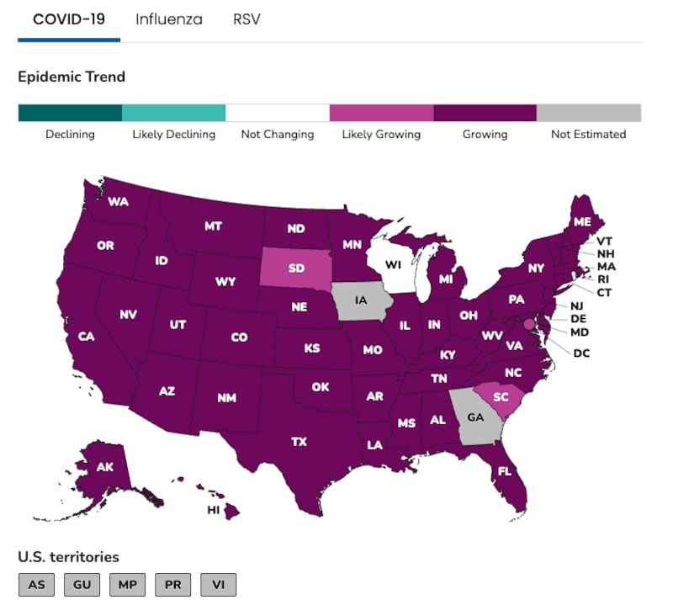The width and height of the screenshot is (673, 616).
Task: Click South Carolina on the map
Action: pyautogui.click(x=501, y=397)
